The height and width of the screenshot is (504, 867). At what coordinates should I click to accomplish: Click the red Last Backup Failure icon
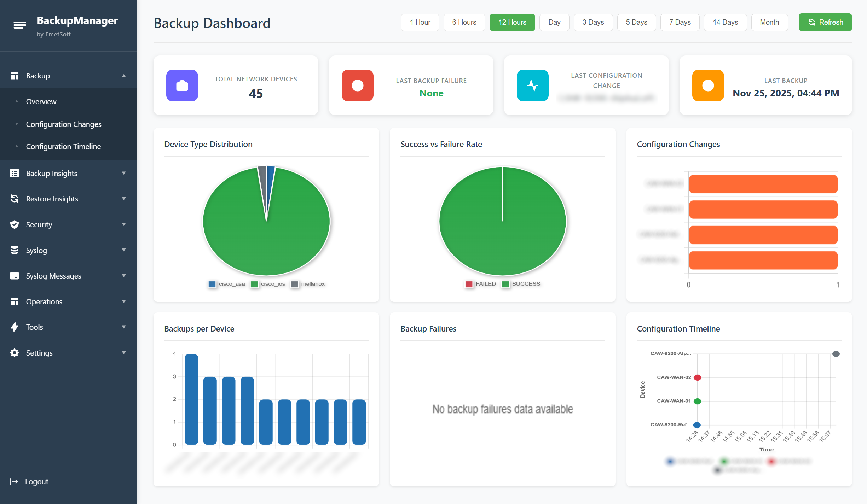pyautogui.click(x=358, y=86)
